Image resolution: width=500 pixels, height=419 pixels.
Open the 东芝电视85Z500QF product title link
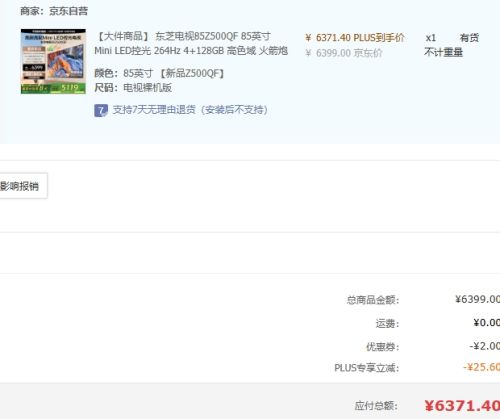[x=191, y=43]
